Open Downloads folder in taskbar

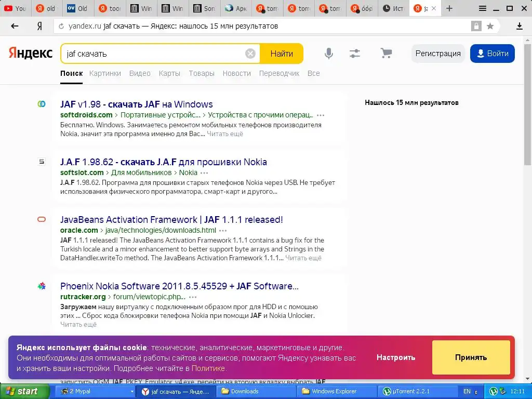(x=256, y=392)
